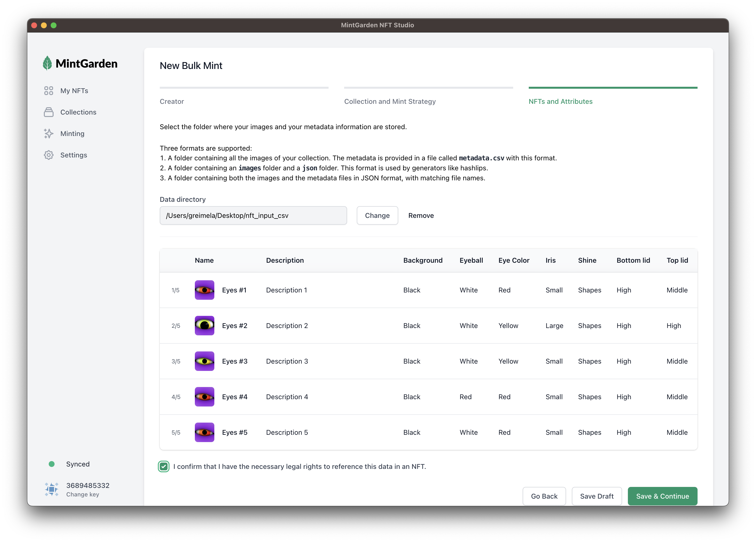
Task: Click the Save Draft button
Action: [596, 496]
